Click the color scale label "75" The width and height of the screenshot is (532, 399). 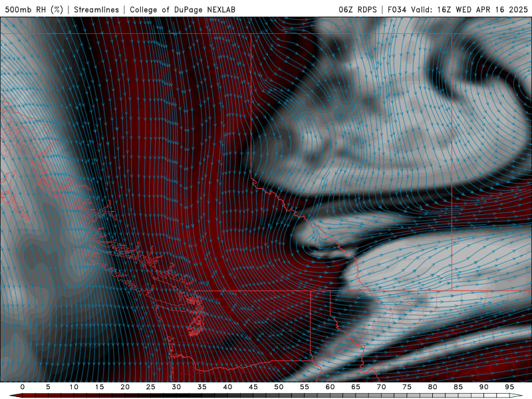click(x=407, y=387)
